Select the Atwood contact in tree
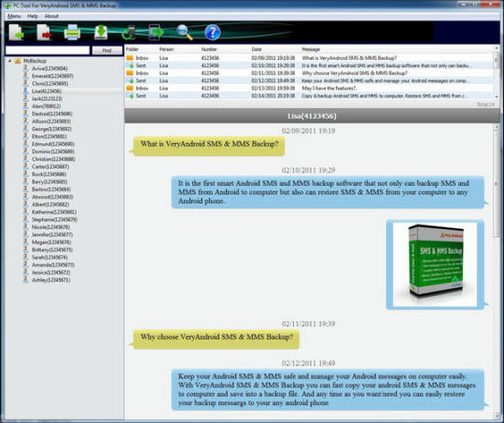This screenshot has height=423, width=504. (52, 197)
